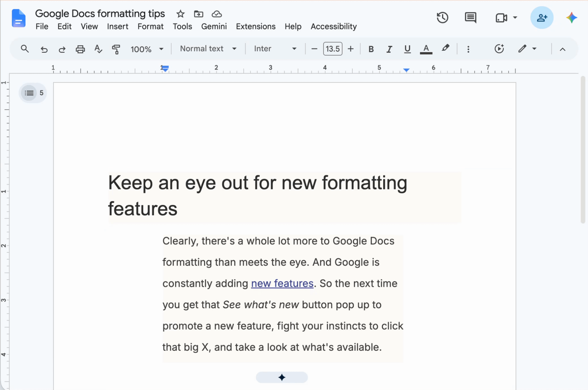
Task: Open the comments history icon
Action: (470, 18)
